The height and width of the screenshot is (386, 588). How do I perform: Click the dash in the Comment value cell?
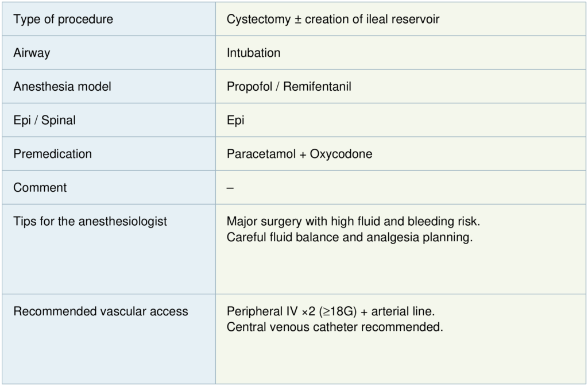pos(230,188)
